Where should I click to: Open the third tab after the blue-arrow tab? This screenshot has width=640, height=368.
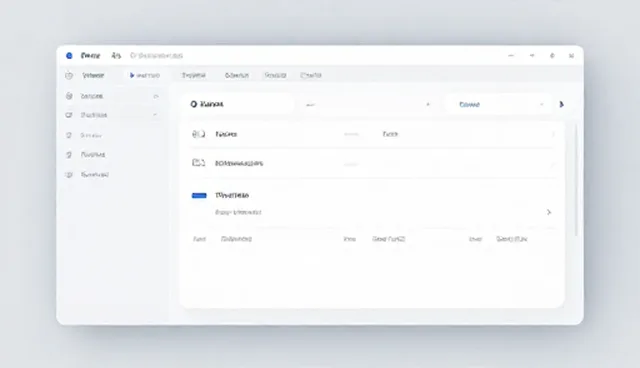(x=275, y=75)
